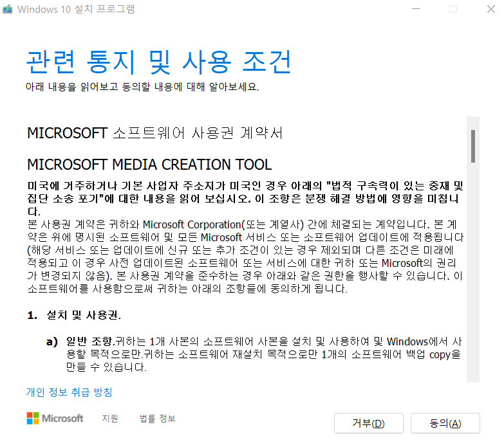Click the 동의(A) accept button
The image size is (504, 445).
(445, 423)
